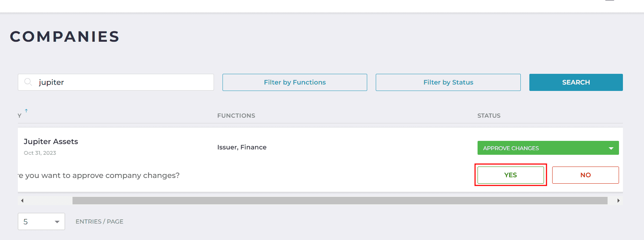Sort by the STATUS column header
This screenshot has width=644, height=240.
(489, 116)
